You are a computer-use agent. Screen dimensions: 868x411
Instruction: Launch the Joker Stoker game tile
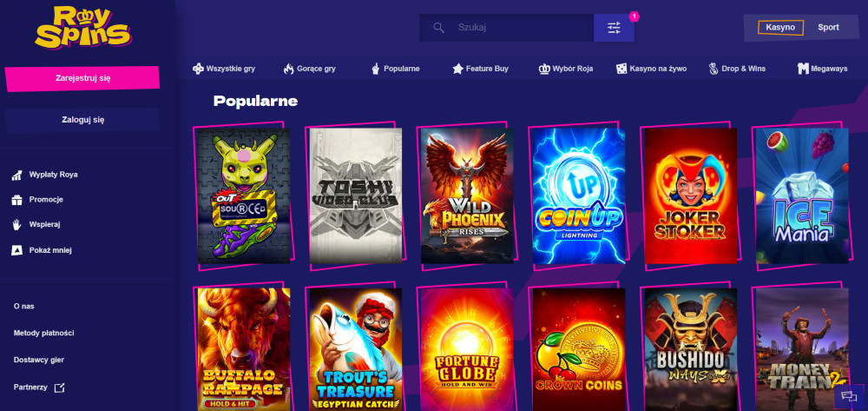click(691, 196)
